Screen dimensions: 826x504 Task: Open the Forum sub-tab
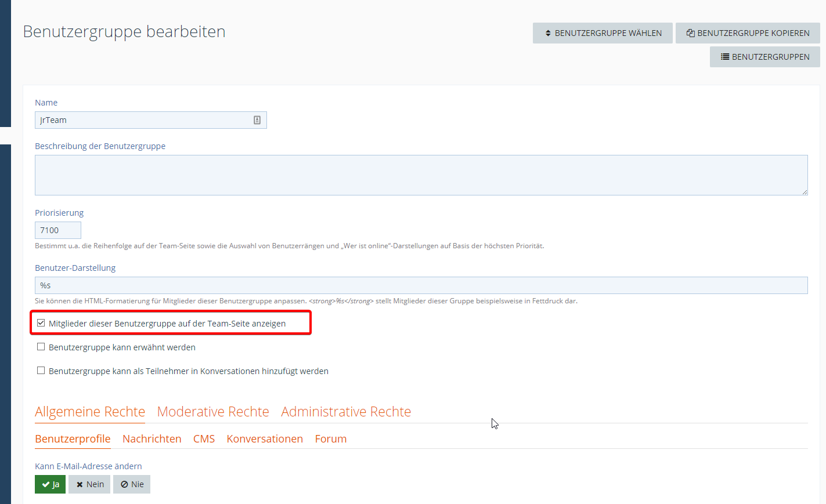click(331, 439)
